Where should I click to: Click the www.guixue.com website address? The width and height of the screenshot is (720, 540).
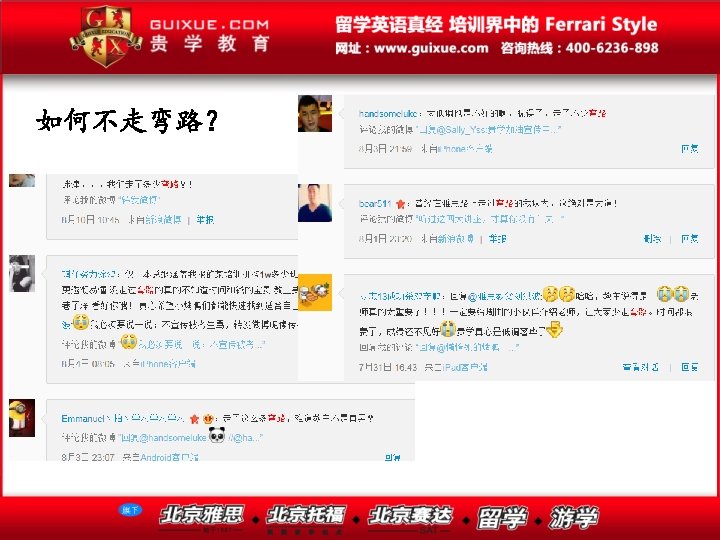click(x=431, y=48)
